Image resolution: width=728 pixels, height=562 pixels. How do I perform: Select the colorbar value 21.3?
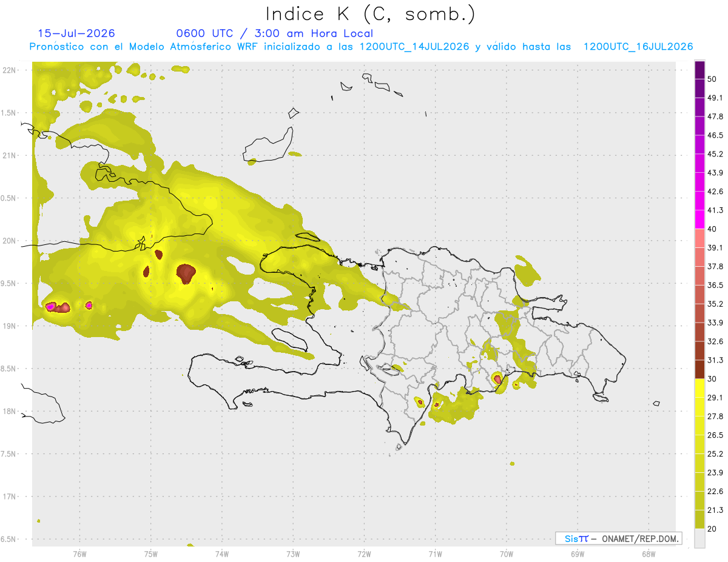[715, 510]
